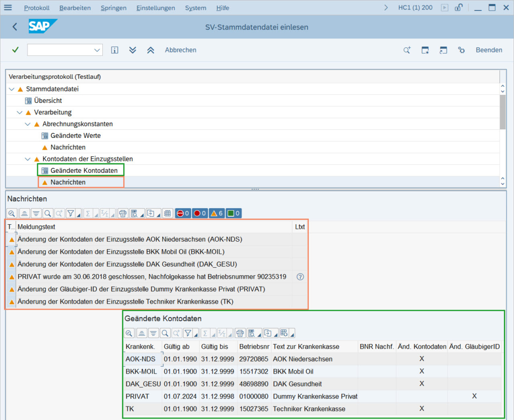
Task: Click the filter funnel in Geänderte Kontodaten toolbar
Action: (188, 334)
